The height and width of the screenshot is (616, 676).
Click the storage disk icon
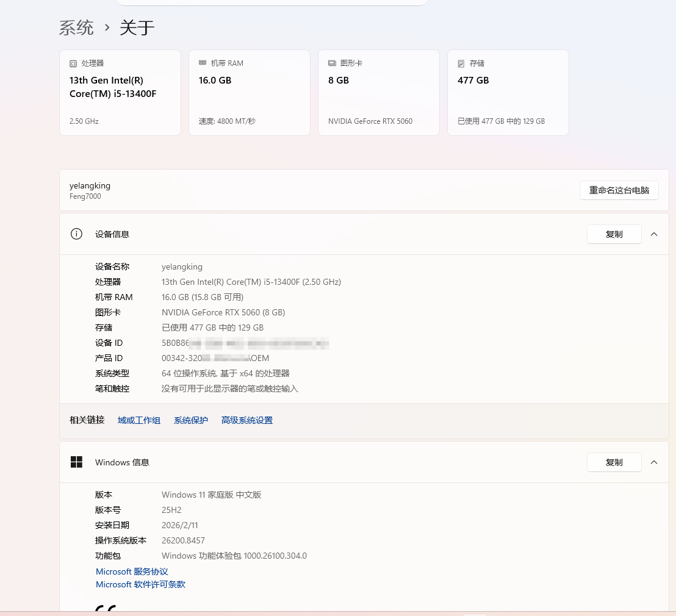click(461, 63)
